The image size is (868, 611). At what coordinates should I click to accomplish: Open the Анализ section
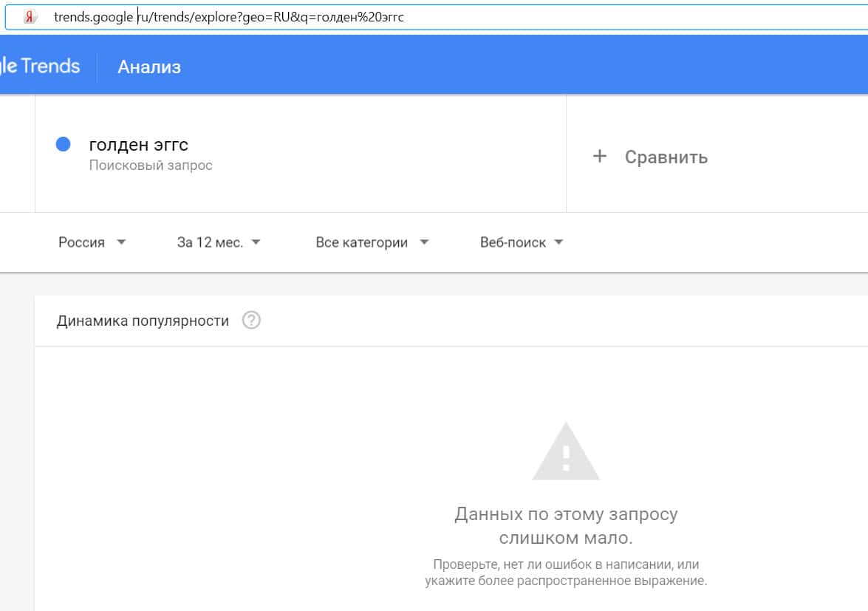[x=149, y=66]
